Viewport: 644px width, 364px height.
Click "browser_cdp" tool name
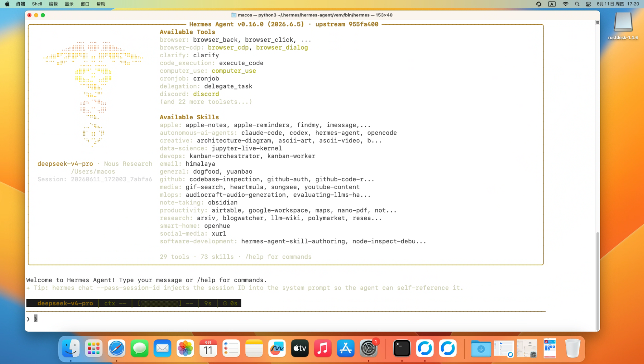click(x=228, y=47)
